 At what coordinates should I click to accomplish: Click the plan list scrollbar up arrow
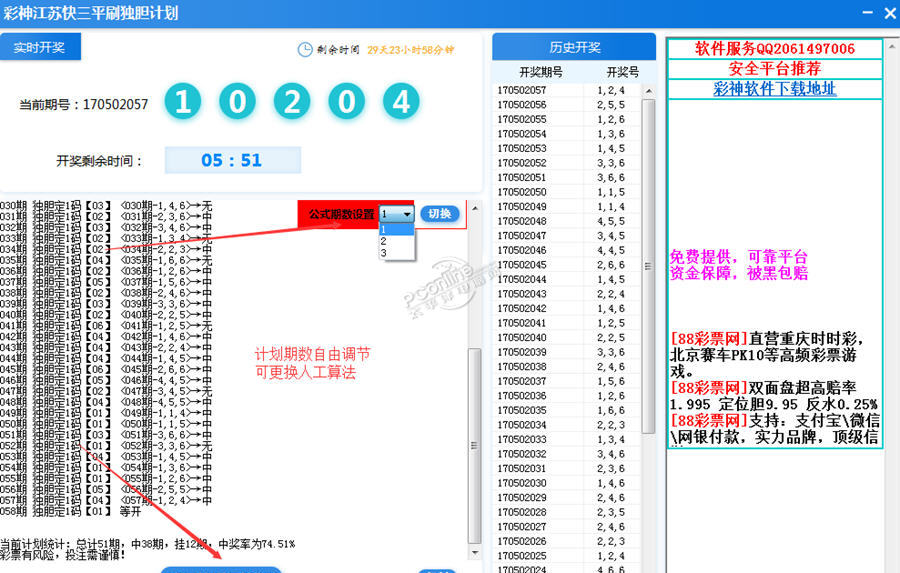coord(475,208)
